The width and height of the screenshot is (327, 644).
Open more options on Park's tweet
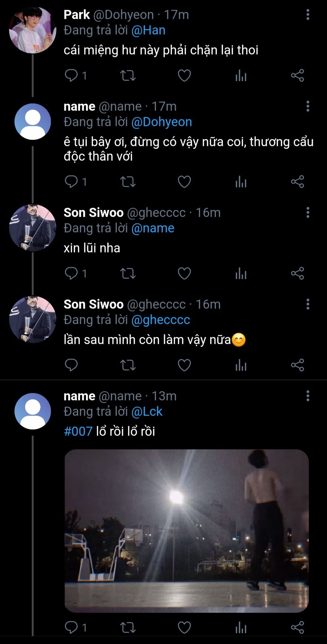click(308, 14)
